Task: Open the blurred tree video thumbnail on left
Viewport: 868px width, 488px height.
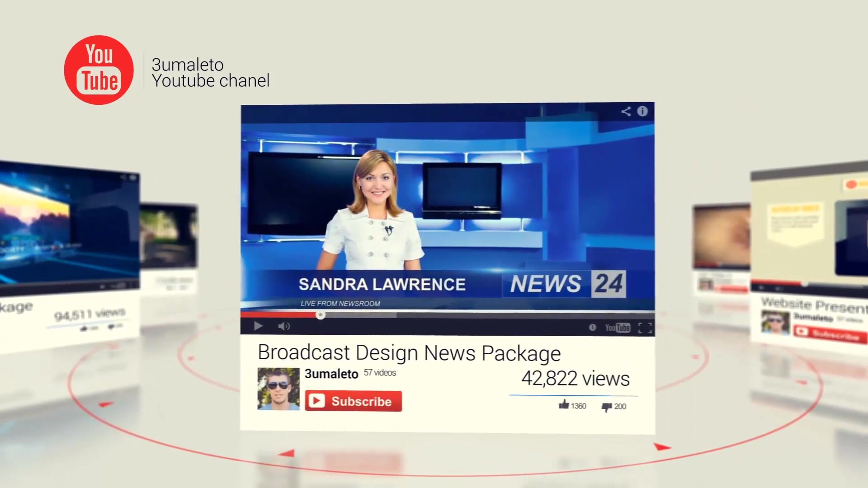Action: pos(169,236)
